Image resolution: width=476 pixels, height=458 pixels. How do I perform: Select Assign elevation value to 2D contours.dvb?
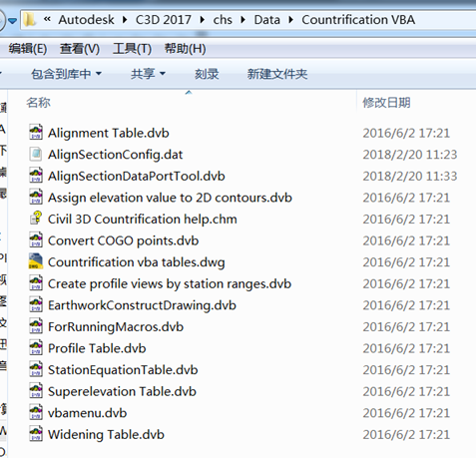click(x=170, y=198)
